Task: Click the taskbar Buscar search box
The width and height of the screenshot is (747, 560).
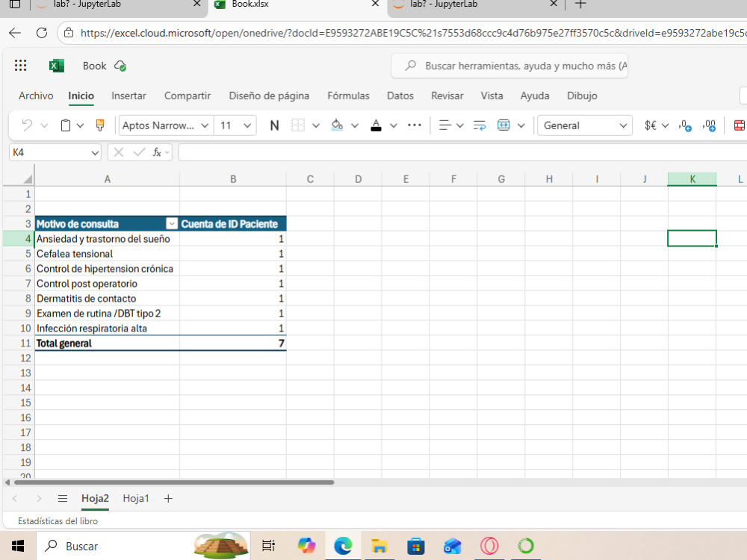Action: point(143,546)
